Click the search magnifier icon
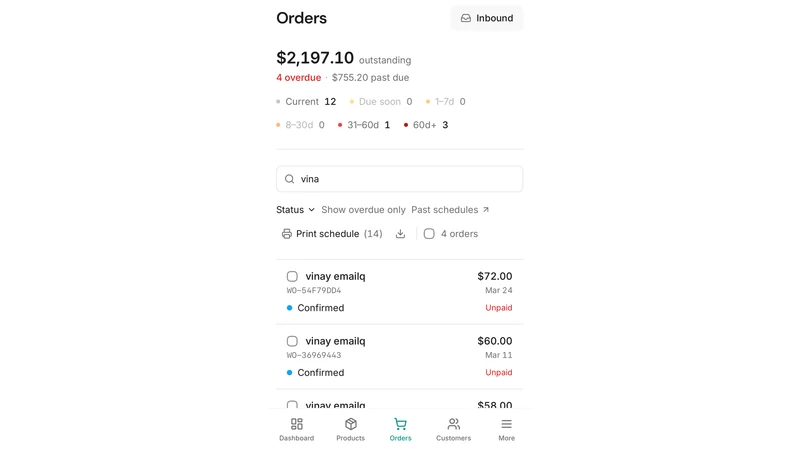800x450 pixels. pyautogui.click(x=289, y=179)
